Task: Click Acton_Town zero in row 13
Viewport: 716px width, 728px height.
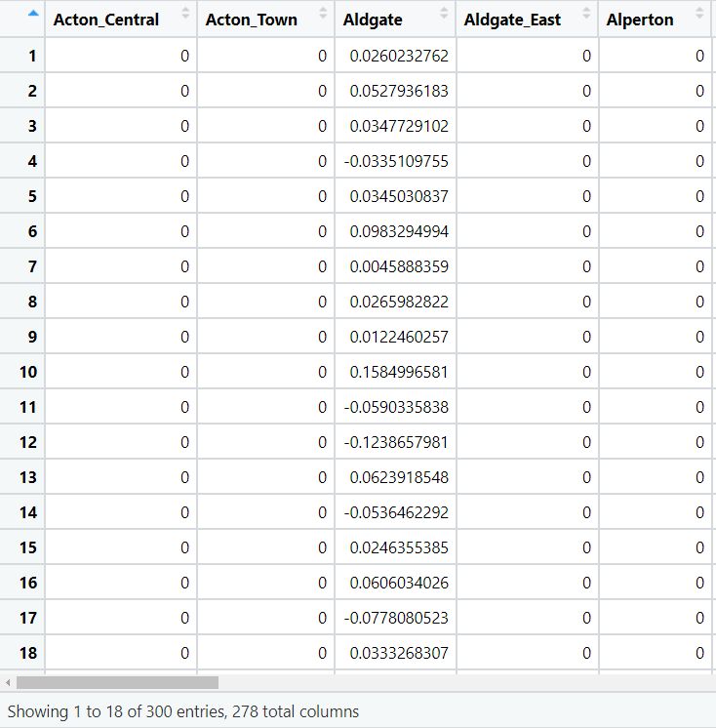Action: pyautogui.click(x=323, y=477)
